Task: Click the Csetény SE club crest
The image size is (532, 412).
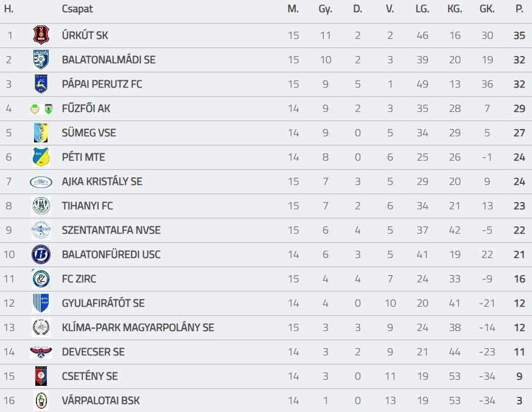Action: pos(41,376)
